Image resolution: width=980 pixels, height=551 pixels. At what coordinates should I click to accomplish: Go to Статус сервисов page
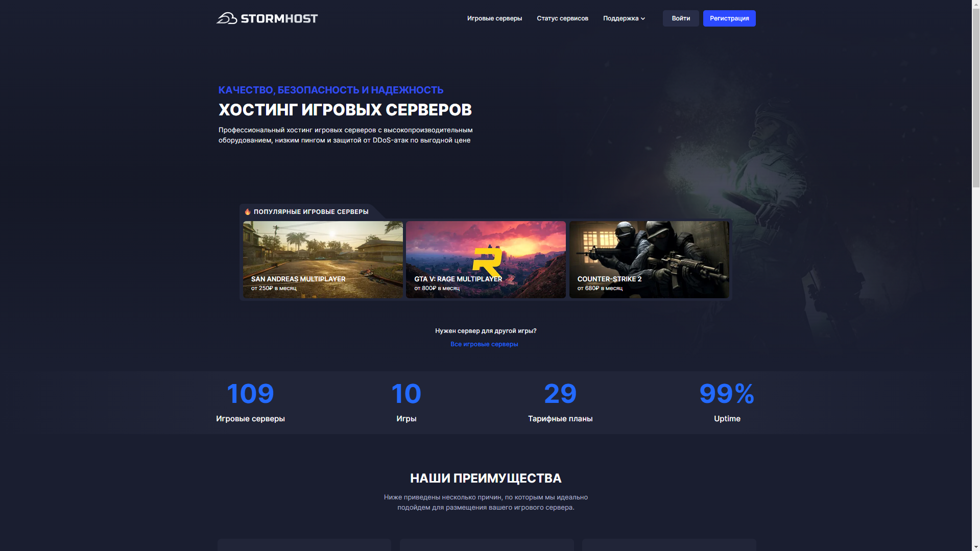pyautogui.click(x=562, y=18)
